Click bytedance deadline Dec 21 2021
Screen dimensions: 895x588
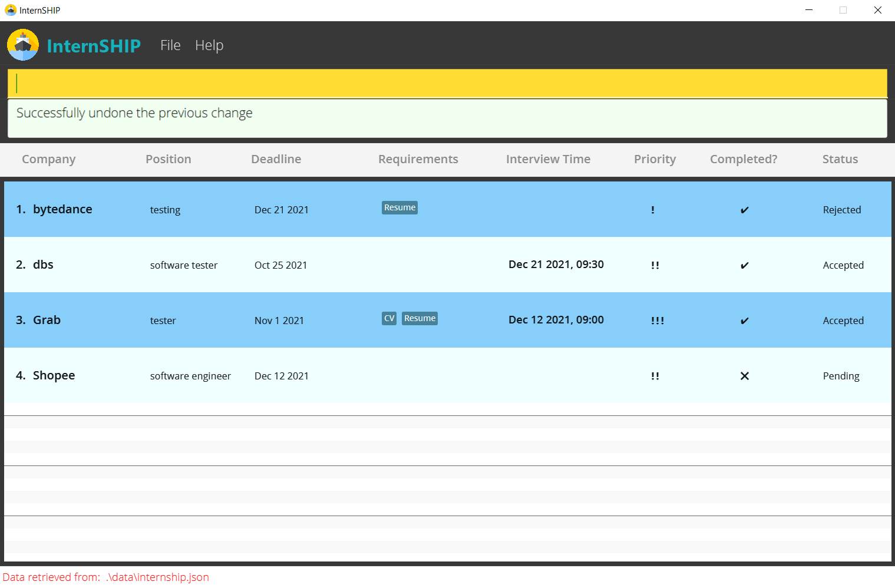click(x=282, y=210)
